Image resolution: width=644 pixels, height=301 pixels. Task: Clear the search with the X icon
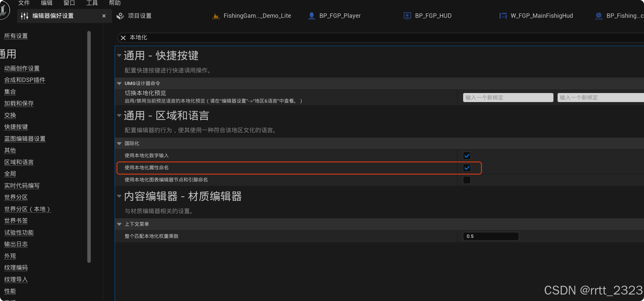tap(123, 38)
